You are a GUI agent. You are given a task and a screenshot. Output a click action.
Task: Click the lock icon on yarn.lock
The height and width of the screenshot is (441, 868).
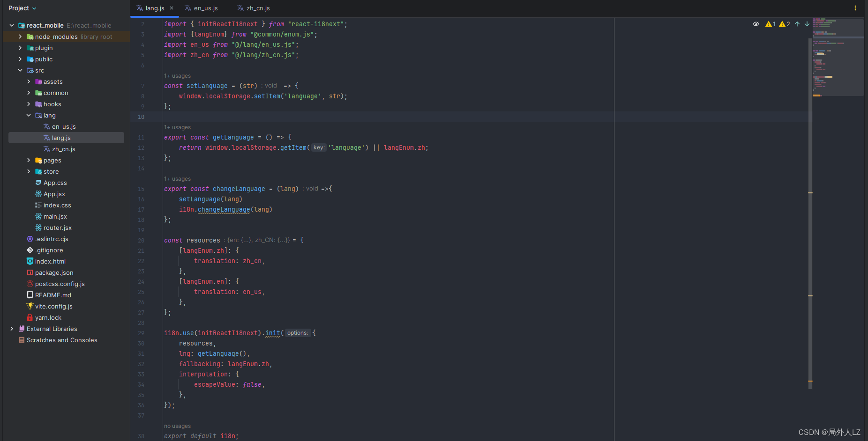(x=30, y=317)
